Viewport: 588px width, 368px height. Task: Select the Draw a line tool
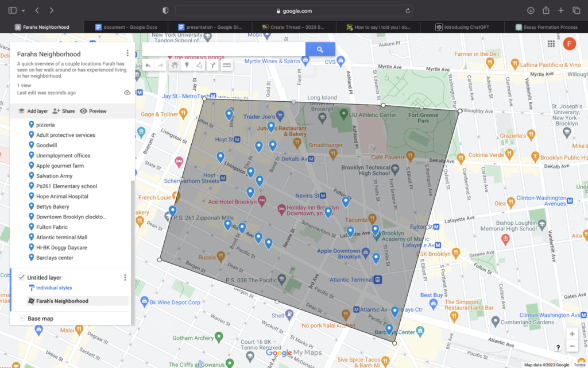[x=199, y=66]
